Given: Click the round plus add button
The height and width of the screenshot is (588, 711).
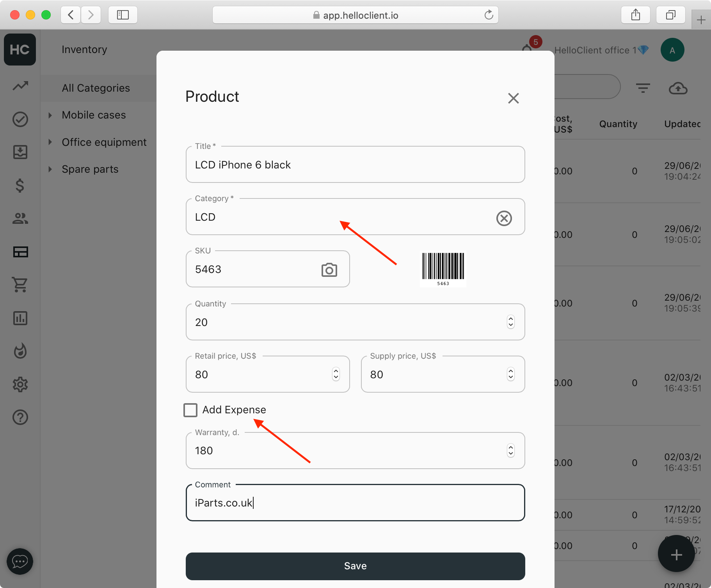Looking at the screenshot, I should pyautogui.click(x=676, y=554).
